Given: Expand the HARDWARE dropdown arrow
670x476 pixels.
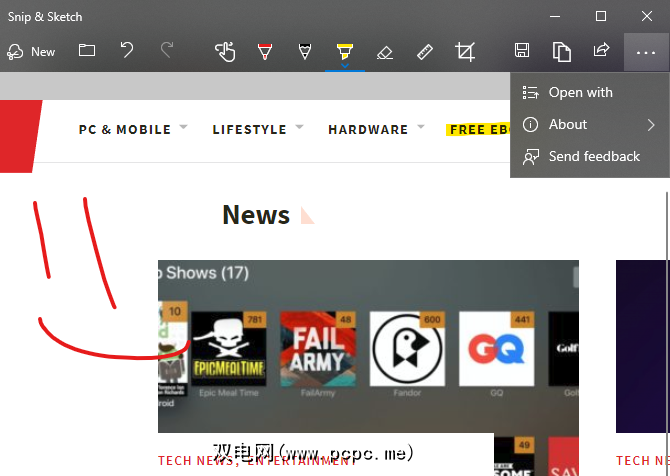Looking at the screenshot, I should coord(421,127).
